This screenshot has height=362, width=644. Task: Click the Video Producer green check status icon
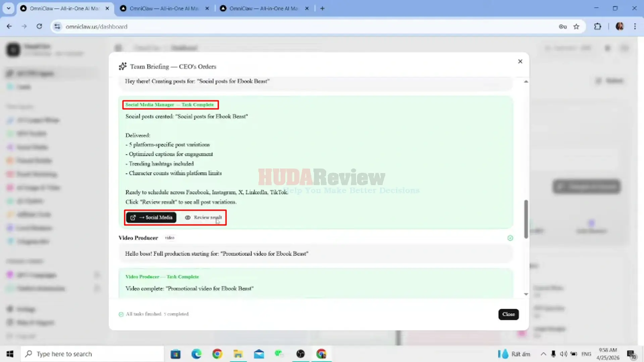coord(510,238)
